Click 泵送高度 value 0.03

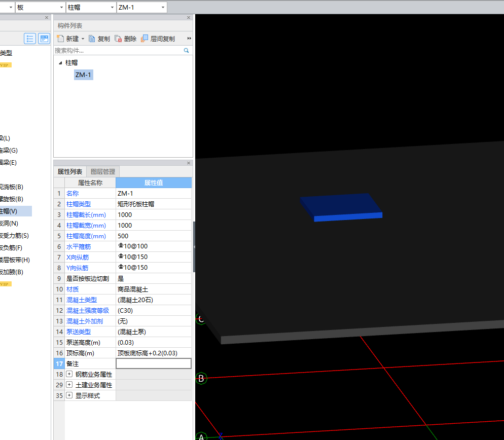(154, 342)
